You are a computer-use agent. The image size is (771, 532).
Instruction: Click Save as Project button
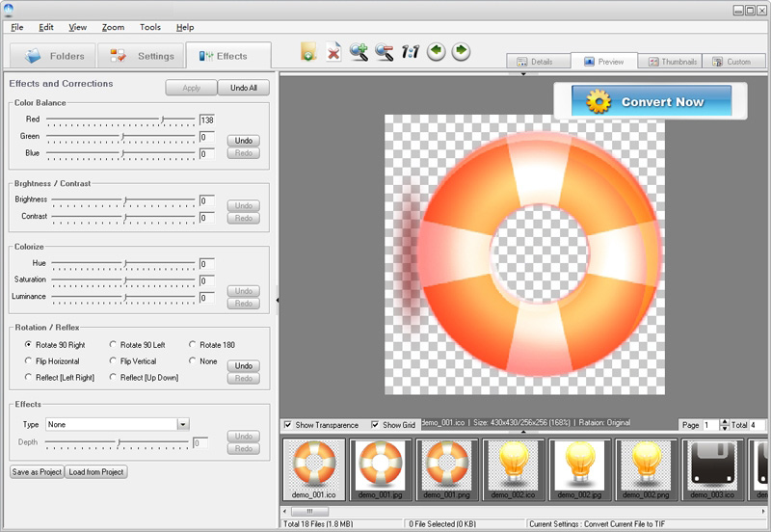pyautogui.click(x=37, y=471)
